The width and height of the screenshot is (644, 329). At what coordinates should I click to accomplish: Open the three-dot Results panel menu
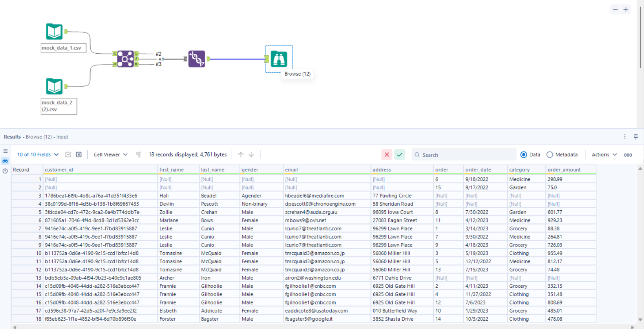point(625,137)
